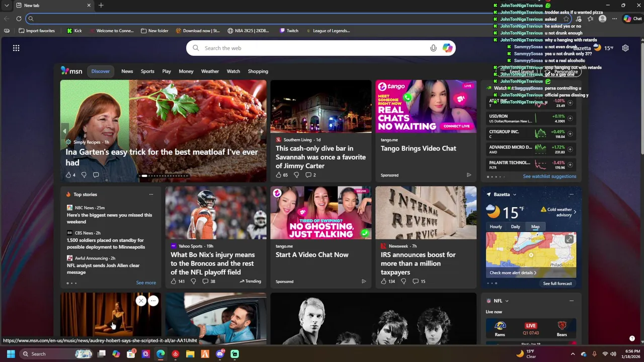Expand the Bazetta location dropdown on weather card
This screenshot has width=644, height=362.
click(514, 195)
